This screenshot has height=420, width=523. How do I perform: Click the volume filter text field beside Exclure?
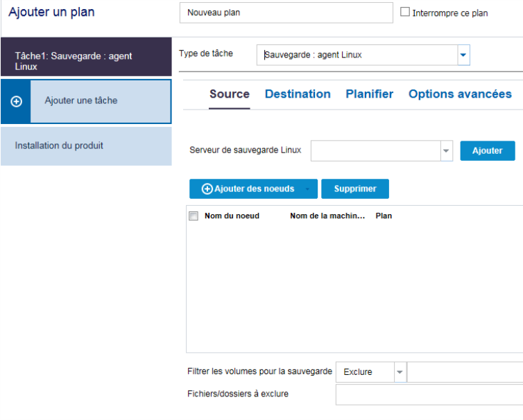pos(465,372)
